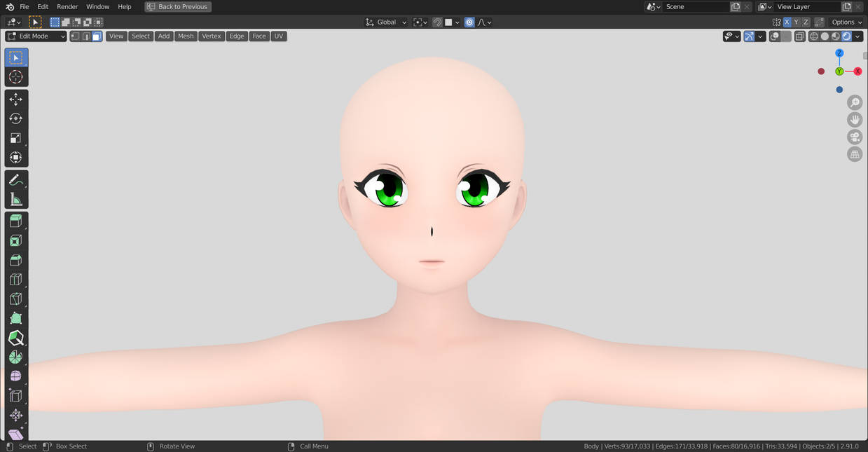The height and width of the screenshot is (452, 868).
Task: Toggle X-ray display
Action: 799,36
